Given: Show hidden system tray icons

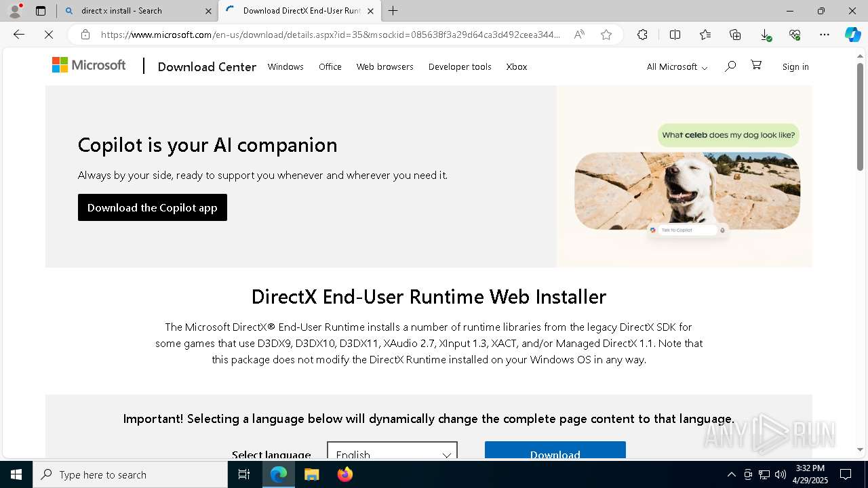Looking at the screenshot, I should click(x=731, y=474).
